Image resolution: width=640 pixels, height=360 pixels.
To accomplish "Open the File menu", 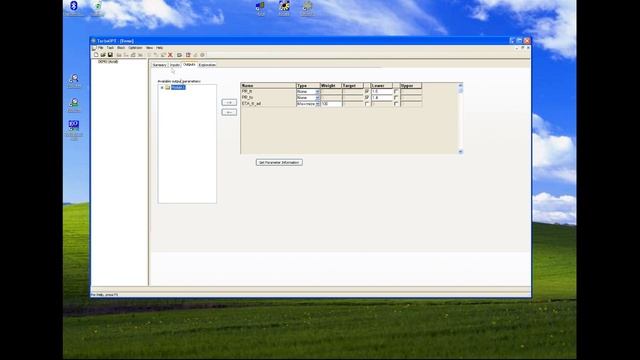I will tap(100, 48).
